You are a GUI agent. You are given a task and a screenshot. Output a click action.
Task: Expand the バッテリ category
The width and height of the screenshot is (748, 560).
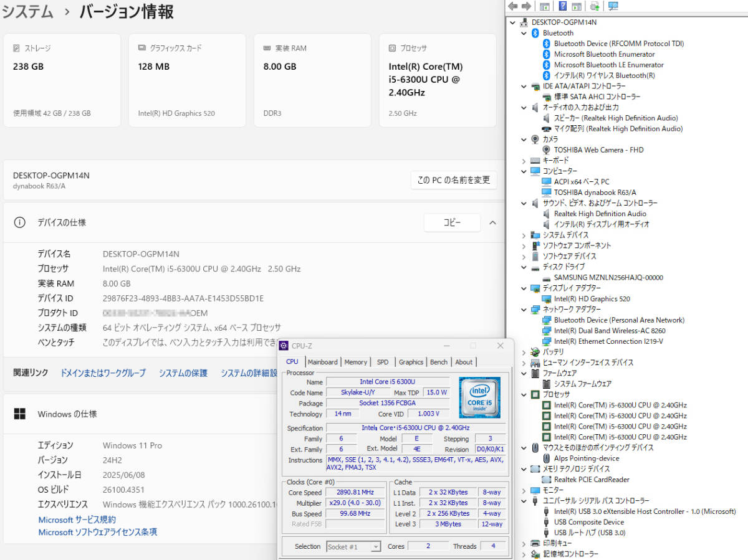pos(524,352)
